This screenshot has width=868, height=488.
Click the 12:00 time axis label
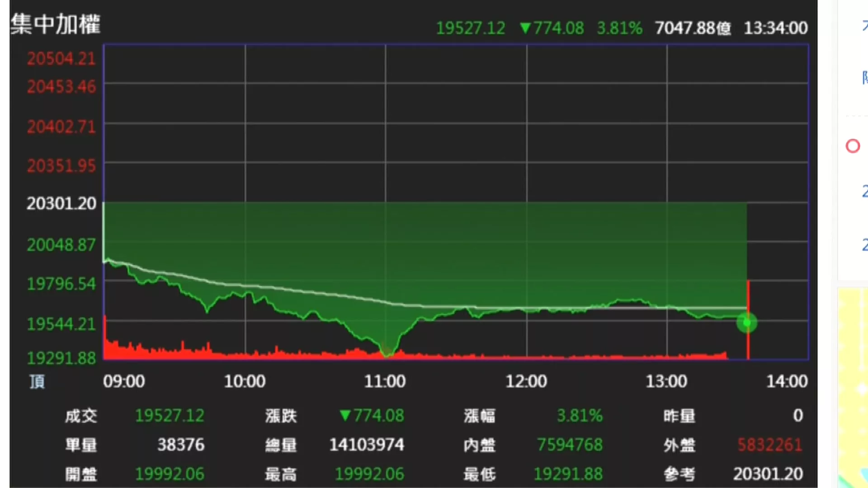[526, 381]
